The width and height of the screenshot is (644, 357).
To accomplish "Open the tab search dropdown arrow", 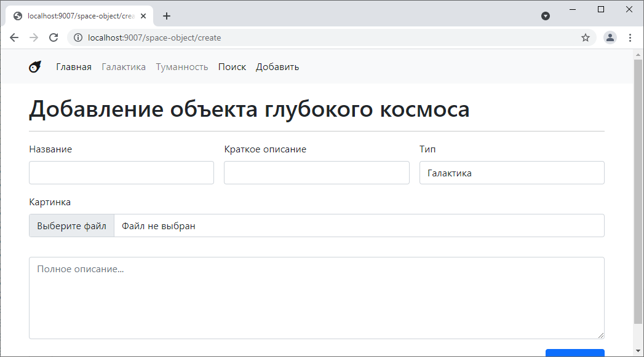I will (x=545, y=16).
